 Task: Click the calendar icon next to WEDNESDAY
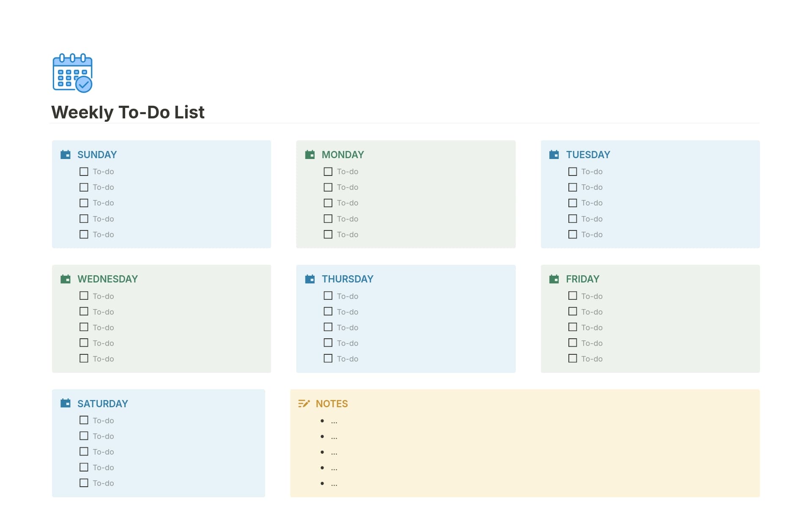click(x=66, y=279)
